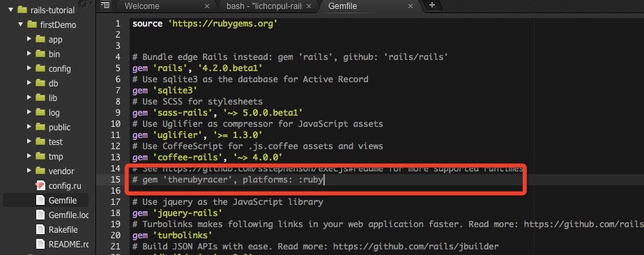Image resolution: width=644 pixels, height=255 pixels.
Task: Close the bash terminal tab
Action: 309,6
